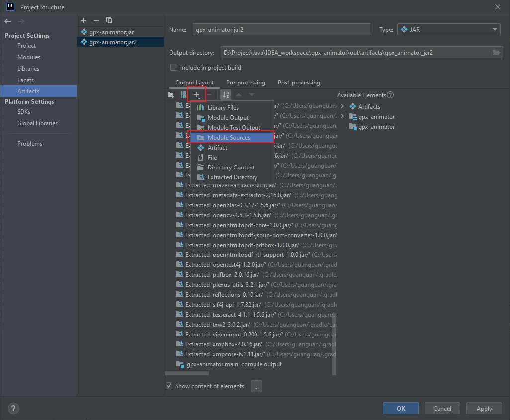This screenshot has width=510, height=420.
Task: Open Available Elements help icon
Action: [390, 95]
